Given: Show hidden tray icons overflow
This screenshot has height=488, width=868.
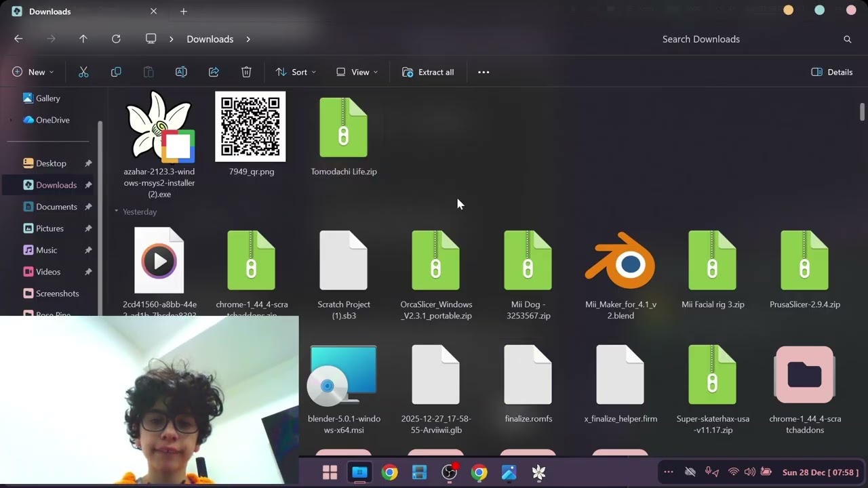Looking at the screenshot, I should [669, 472].
